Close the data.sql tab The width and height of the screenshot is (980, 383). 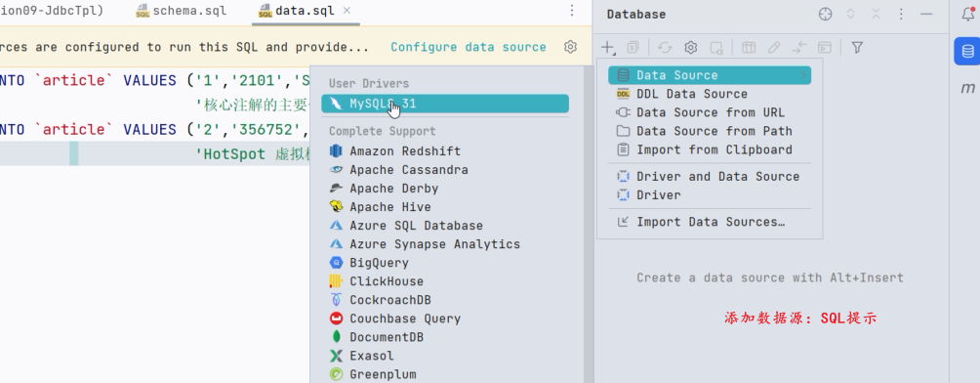[347, 11]
